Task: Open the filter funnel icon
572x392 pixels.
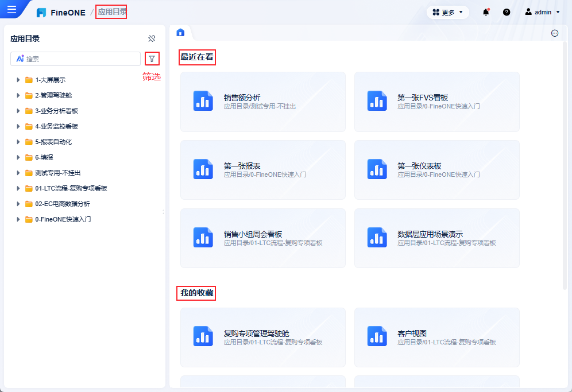Action: (x=152, y=59)
